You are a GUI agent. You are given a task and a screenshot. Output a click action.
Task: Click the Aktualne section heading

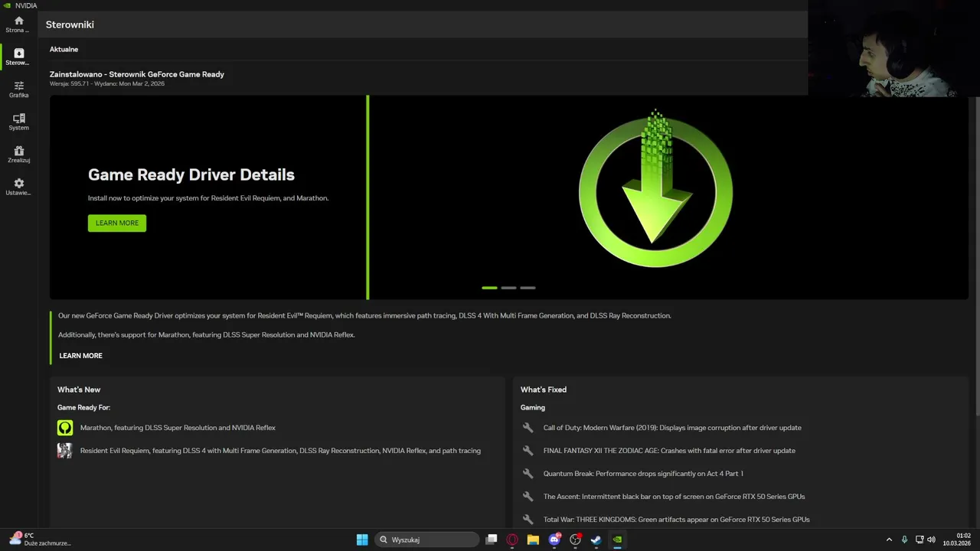[x=64, y=49]
